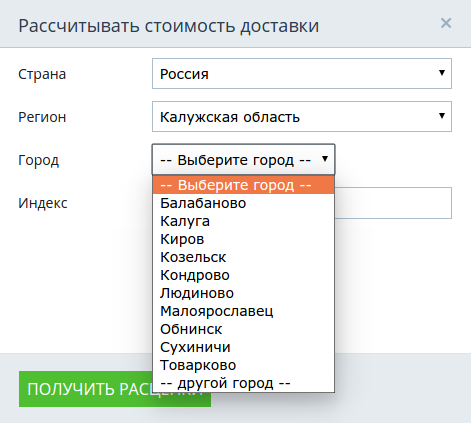Select Сухиничи from the options
Image resolution: width=471 pixels, height=423 pixels.
(243, 347)
